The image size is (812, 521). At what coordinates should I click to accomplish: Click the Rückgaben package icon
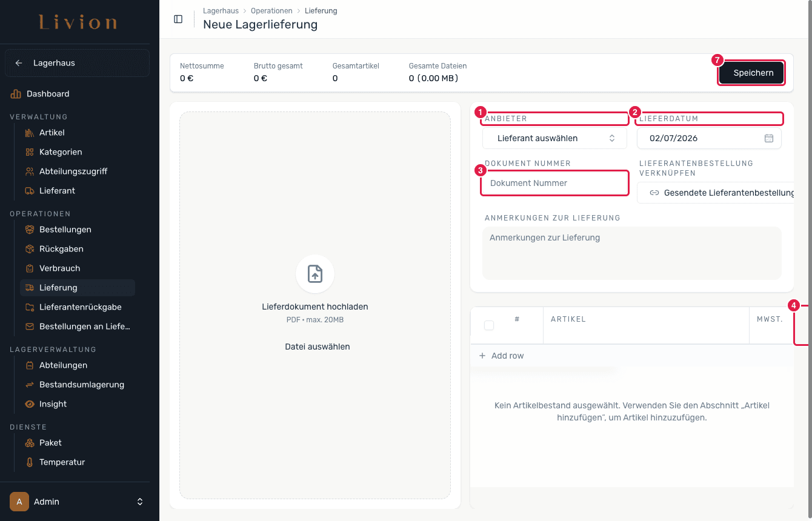[29, 249]
